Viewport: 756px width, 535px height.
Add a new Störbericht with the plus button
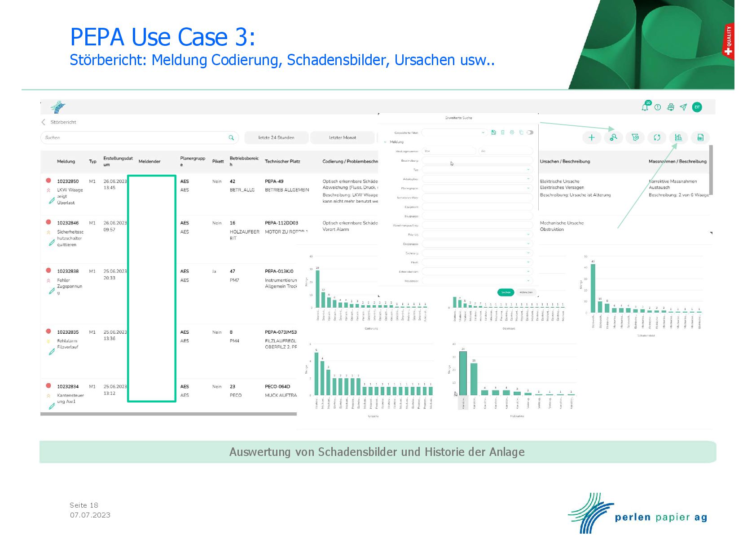tap(591, 137)
